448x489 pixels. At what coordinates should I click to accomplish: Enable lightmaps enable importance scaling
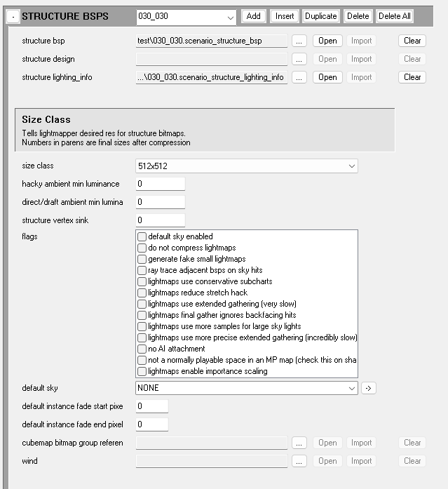click(x=142, y=371)
